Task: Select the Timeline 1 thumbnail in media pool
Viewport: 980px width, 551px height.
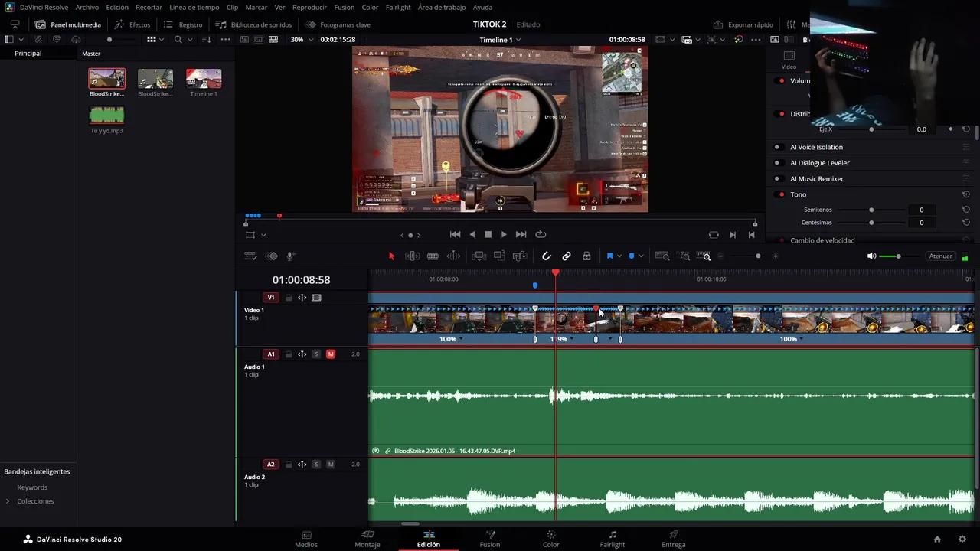Action: pos(204,79)
